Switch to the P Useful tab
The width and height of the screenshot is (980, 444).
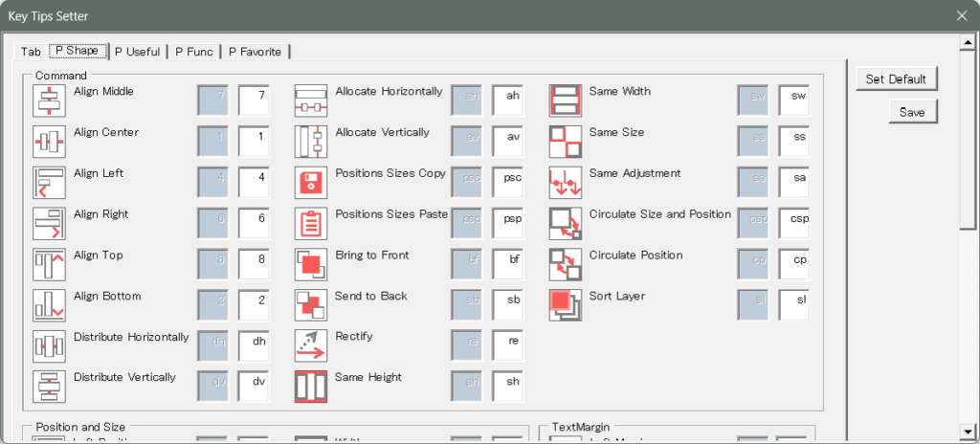point(137,52)
